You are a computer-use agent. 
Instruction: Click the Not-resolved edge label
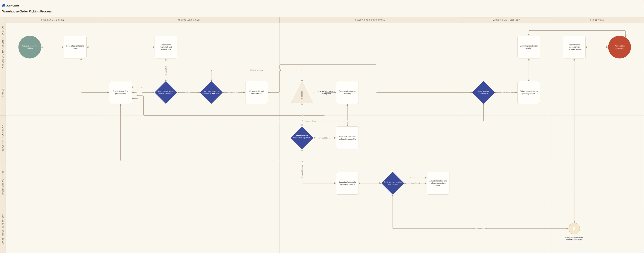pyautogui.click(x=480, y=229)
